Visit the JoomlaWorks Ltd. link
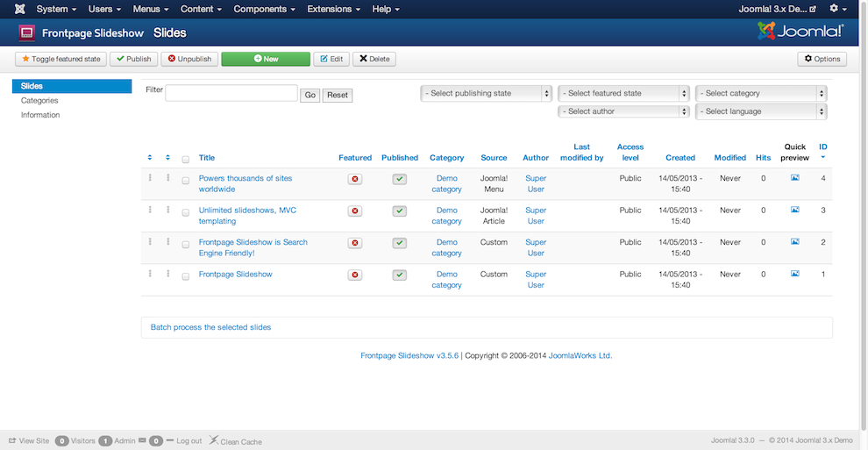The height and width of the screenshot is (450, 868). click(580, 355)
